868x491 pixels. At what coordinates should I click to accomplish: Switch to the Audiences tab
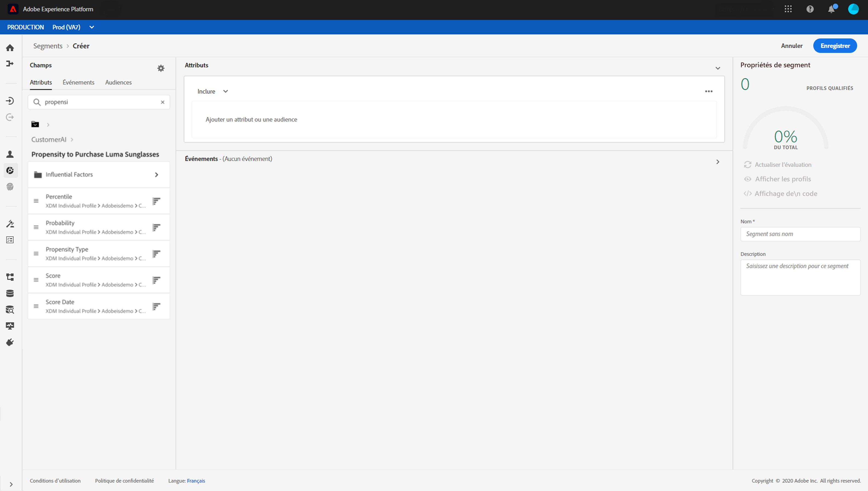coord(118,82)
